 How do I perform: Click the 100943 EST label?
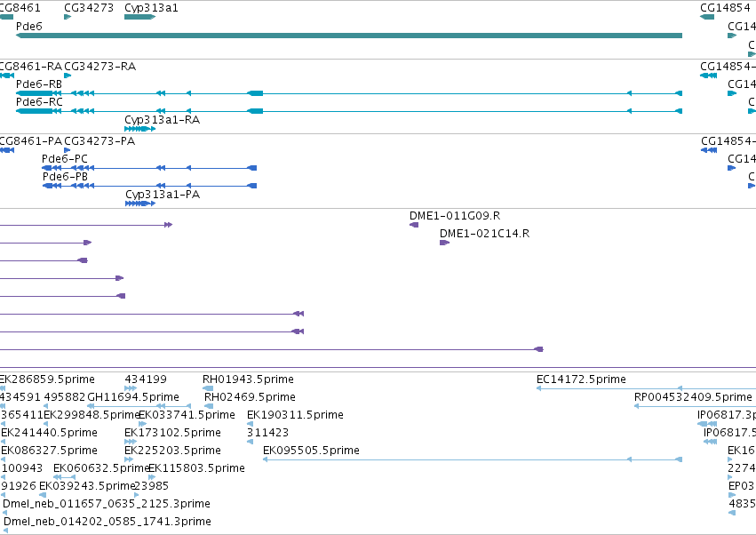click(x=22, y=468)
